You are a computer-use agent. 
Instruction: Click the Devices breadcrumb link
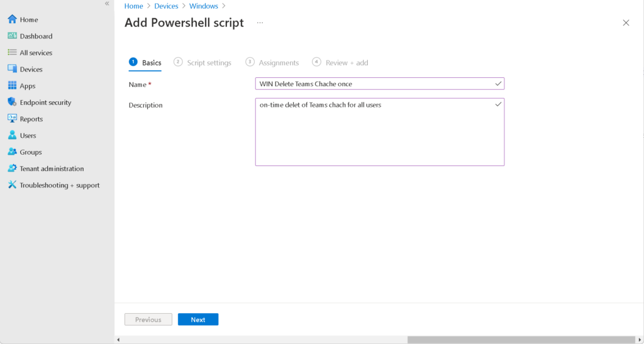point(166,6)
